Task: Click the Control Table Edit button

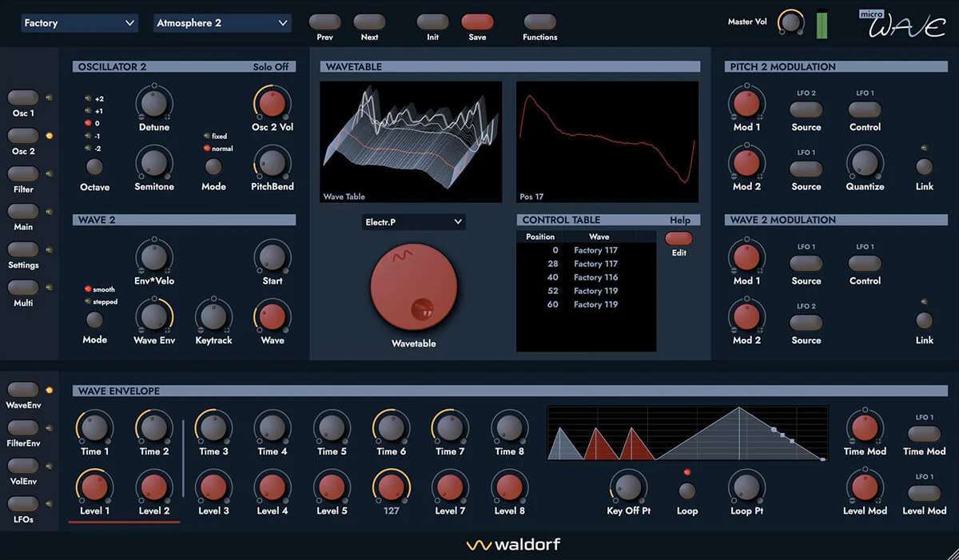Action: pyautogui.click(x=678, y=238)
